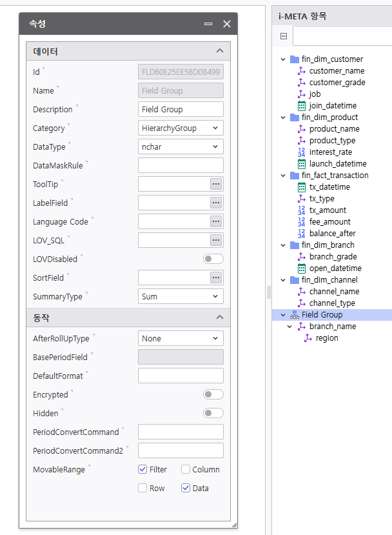Viewport: 392px width, 535px height.
Task: Uncheck the Filter MovableRange checkbox
Action: (x=142, y=469)
